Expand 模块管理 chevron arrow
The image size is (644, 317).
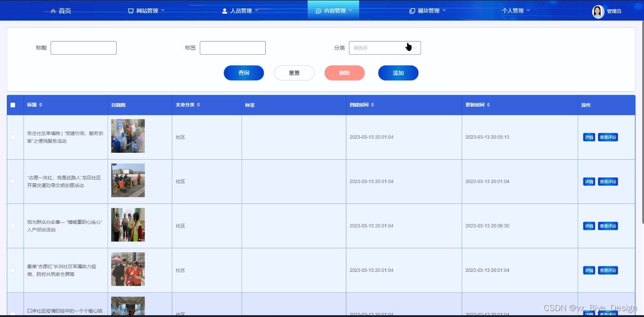444,10
